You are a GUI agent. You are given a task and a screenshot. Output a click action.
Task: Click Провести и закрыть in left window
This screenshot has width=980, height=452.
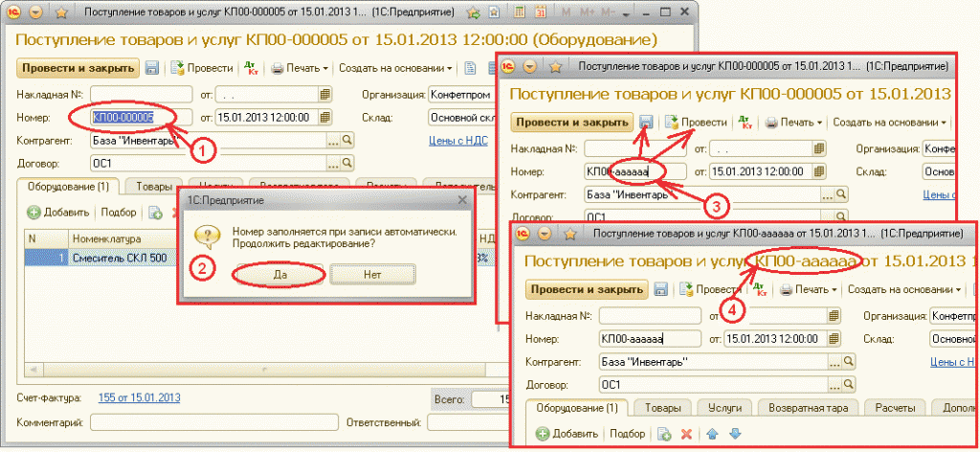[x=78, y=68]
